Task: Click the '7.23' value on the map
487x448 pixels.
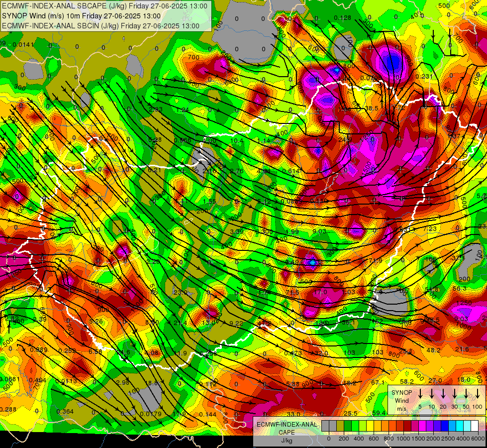Action: 430,229
